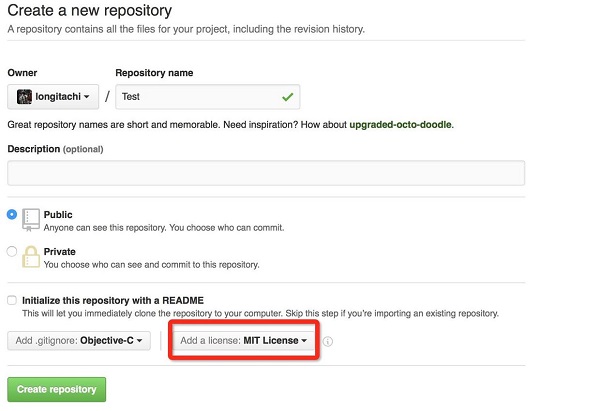Click the Description (optional) label
Image resolution: width=600 pixels, height=411 pixels.
pyautogui.click(x=55, y=149)
